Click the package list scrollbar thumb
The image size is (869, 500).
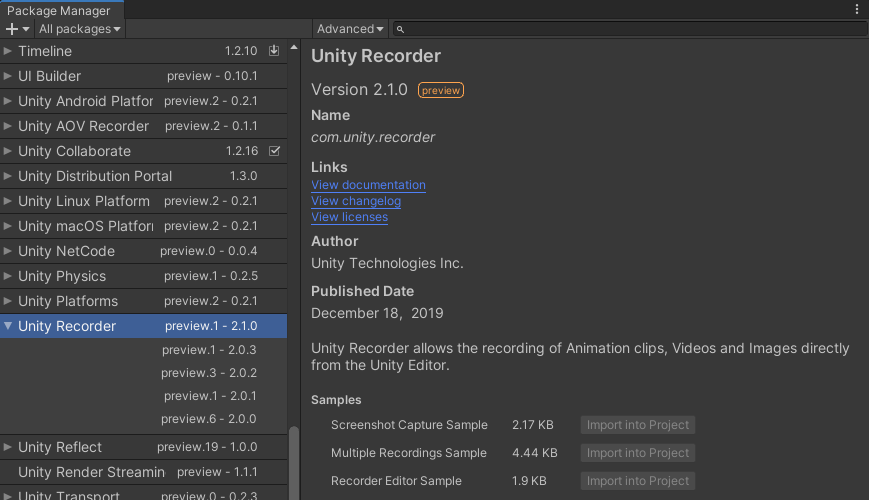point(294,462)
